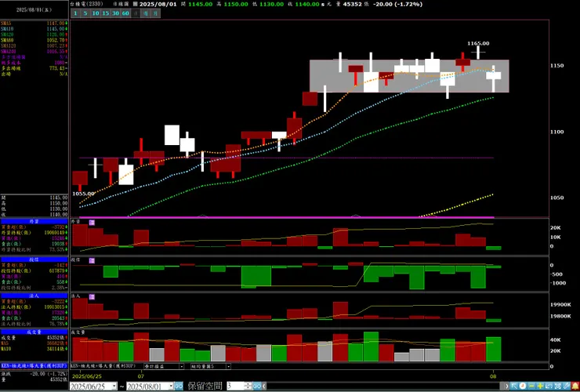This screenshot has height=392, width=580.
Task: Select the 成交量 blue panel header
Action: 34,332
